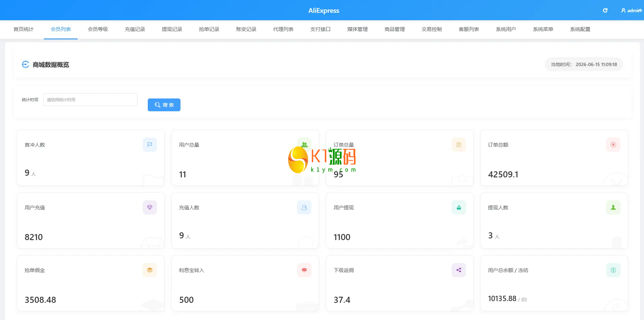Click the 订单总额 card label
The image size is (644, 320).
tap(498, 145)
